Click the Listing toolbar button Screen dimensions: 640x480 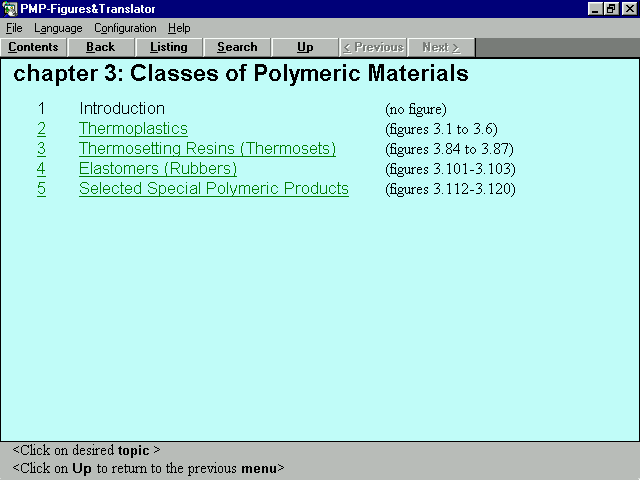pyautogui.click(x=169, y=47)
